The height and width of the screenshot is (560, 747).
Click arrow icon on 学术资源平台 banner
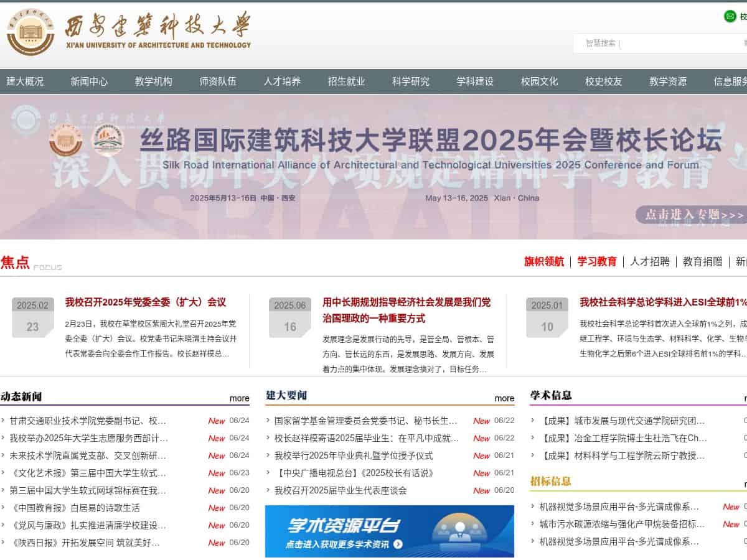[x=398, y=544]
